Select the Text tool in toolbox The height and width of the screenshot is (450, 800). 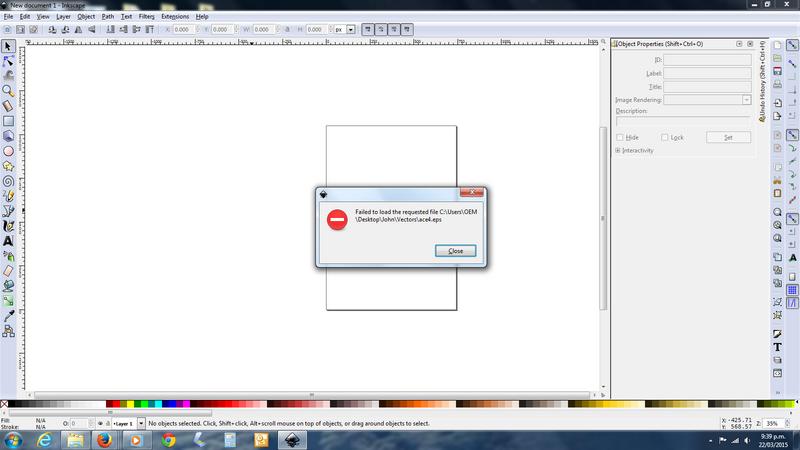[x=8, y=241]
